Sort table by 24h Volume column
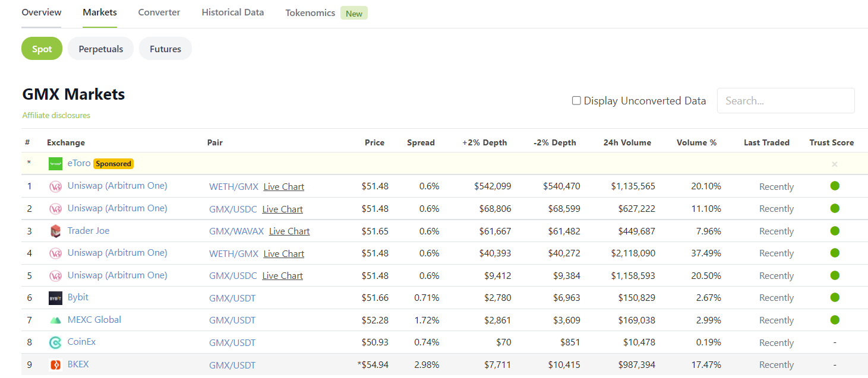This screenshot has height=378, width=868. click(x=627, y=142)
